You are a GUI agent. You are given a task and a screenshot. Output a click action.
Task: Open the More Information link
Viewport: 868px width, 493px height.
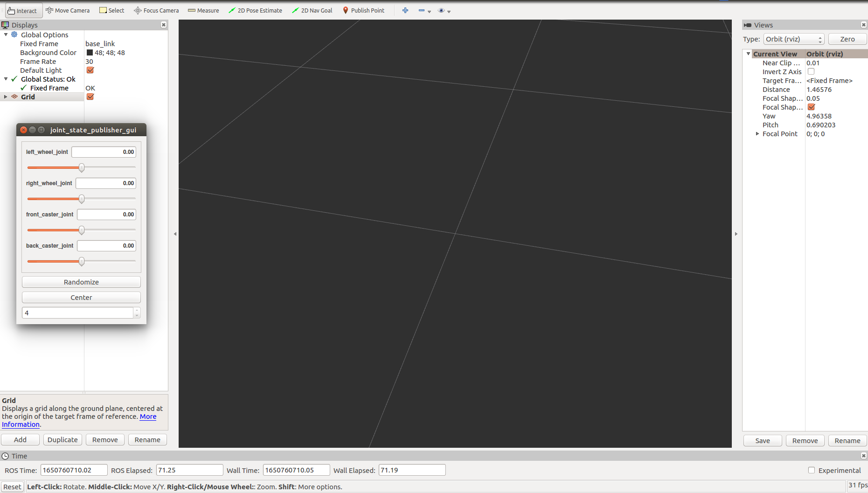tap(148, 417)
